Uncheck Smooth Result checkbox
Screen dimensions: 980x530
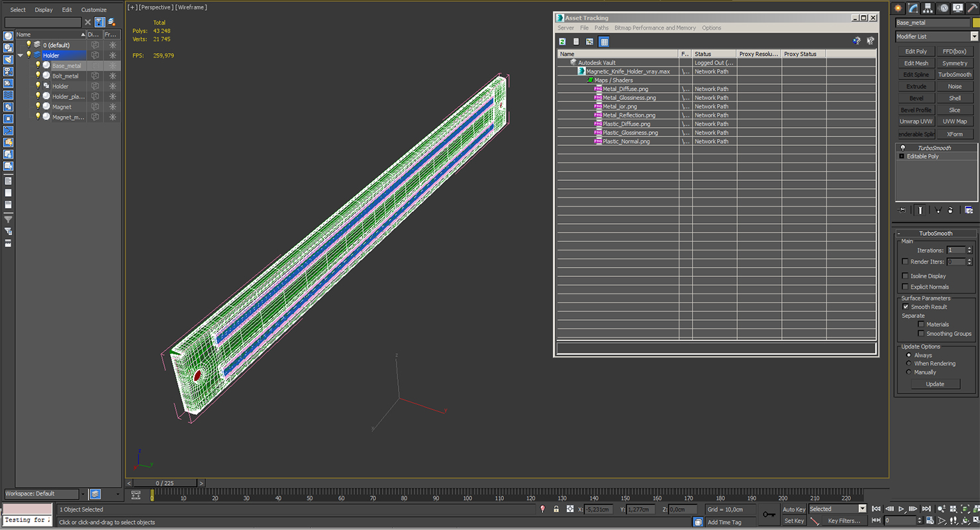pyautogui.click(x=905, y=307)
